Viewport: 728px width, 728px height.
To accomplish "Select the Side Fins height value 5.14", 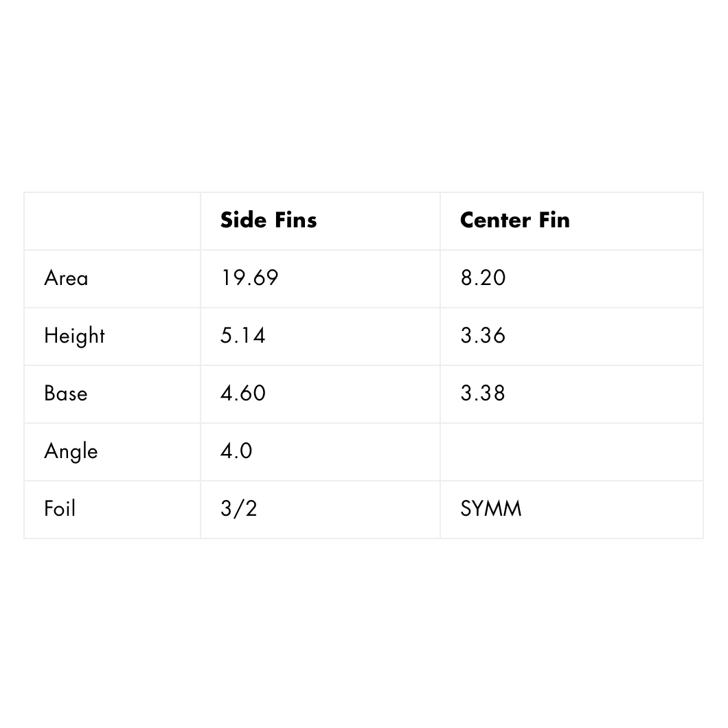I will pos(242,336).
